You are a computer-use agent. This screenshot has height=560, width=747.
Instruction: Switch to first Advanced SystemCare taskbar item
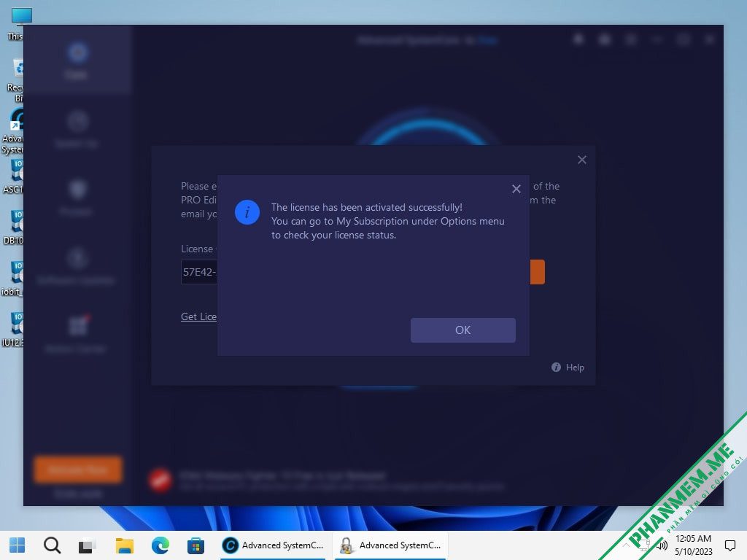274,545
